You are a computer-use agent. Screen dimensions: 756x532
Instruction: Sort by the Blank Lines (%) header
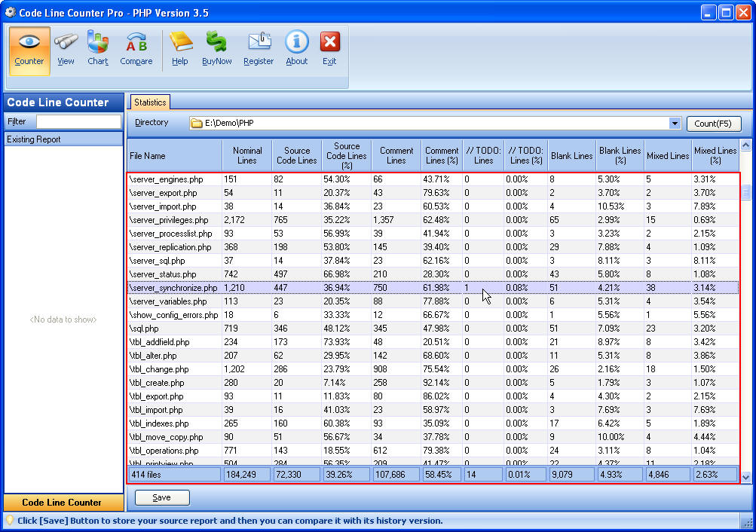coord(620,156)
